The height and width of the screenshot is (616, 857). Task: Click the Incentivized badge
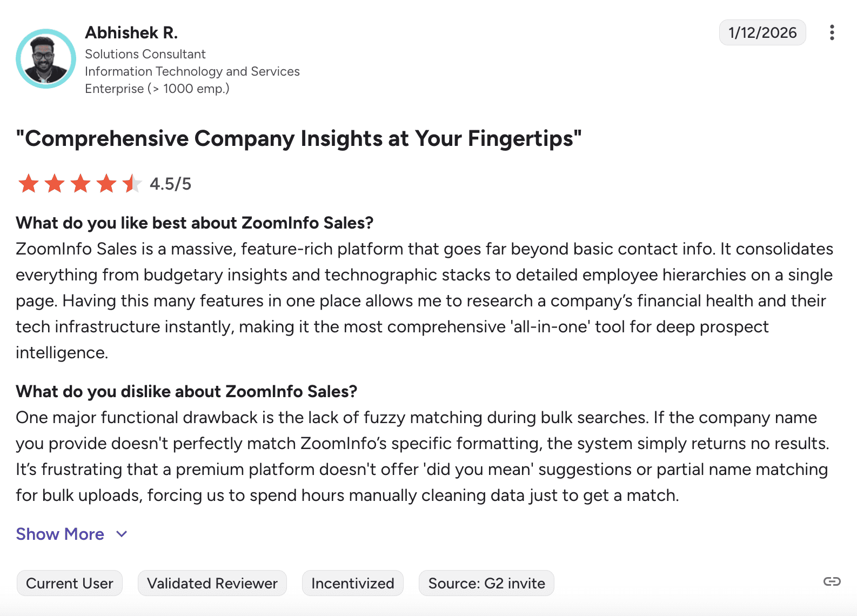pyautogui.click(x=353, y=583)
